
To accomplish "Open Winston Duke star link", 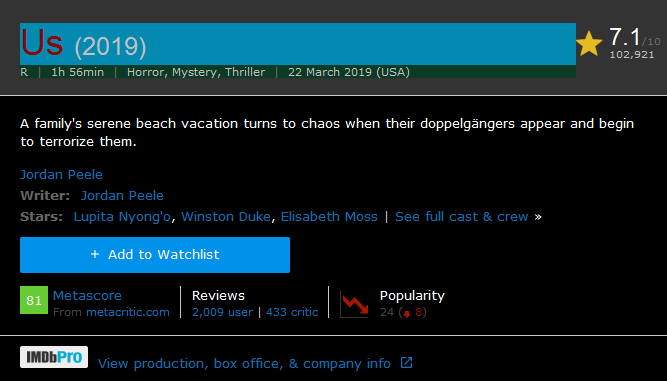I will 226,217.
